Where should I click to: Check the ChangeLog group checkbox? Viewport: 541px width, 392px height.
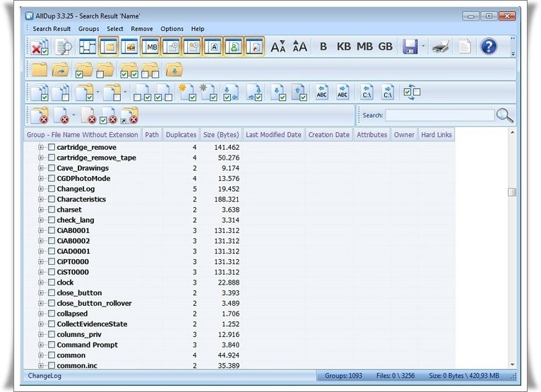click(x=52, y=189)
